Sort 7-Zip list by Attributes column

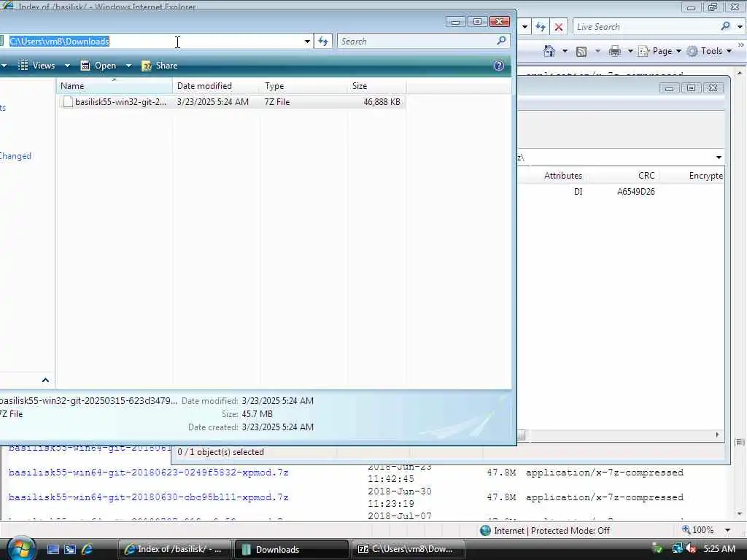tap(563, 176)
